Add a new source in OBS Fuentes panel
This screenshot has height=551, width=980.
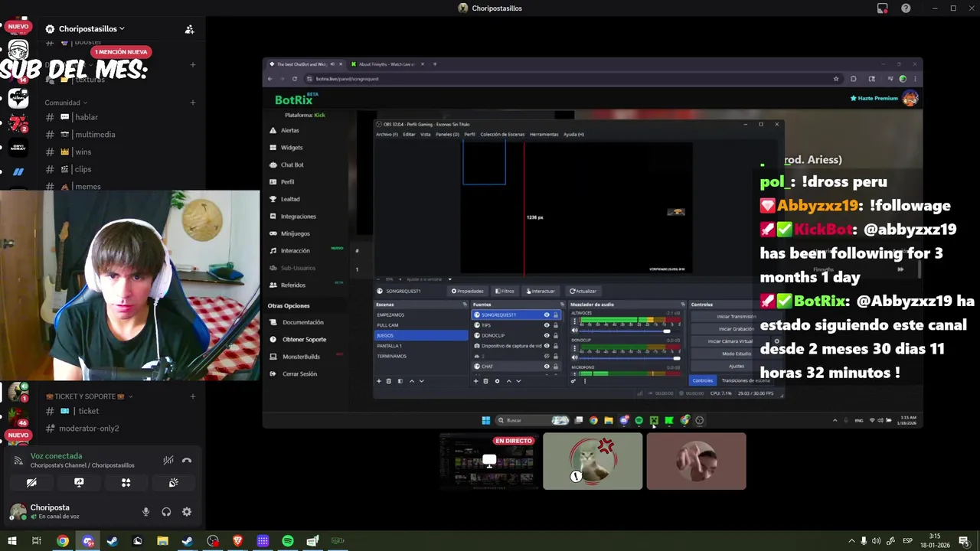[x=475, y=380]
